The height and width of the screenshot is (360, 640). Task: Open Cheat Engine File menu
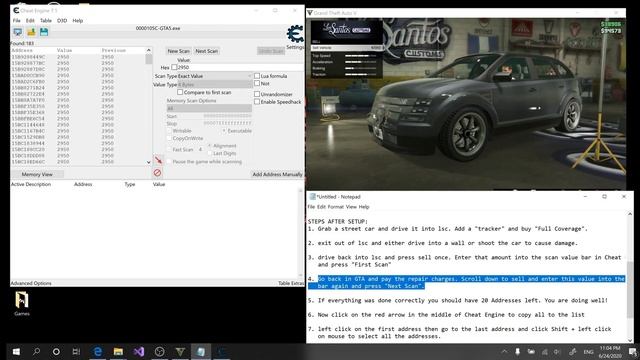coord(16,20)
